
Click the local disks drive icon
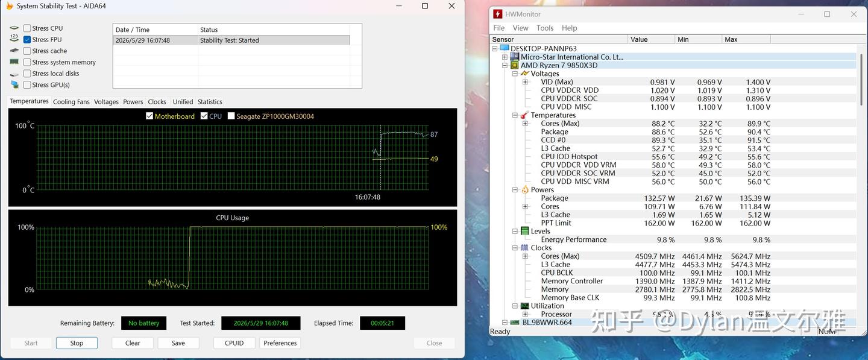click(14, 74)
